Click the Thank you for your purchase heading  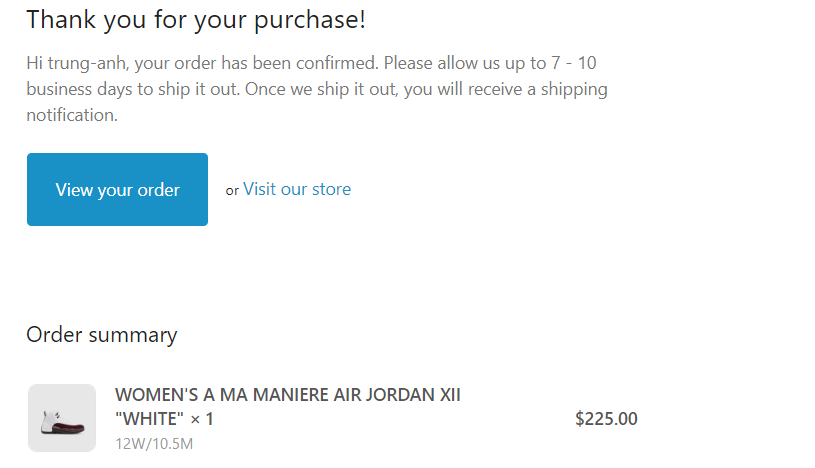click(x=196, y=19)
